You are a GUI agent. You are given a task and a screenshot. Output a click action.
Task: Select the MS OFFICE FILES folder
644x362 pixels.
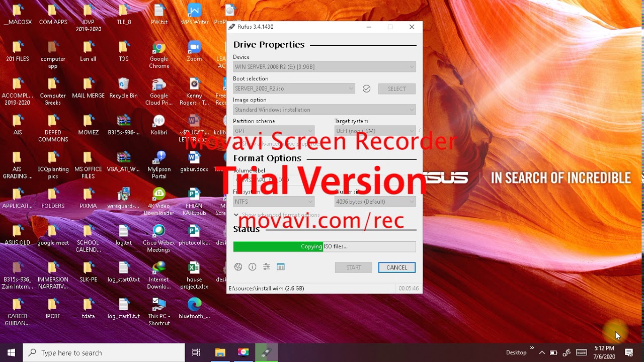coord(88,165)
